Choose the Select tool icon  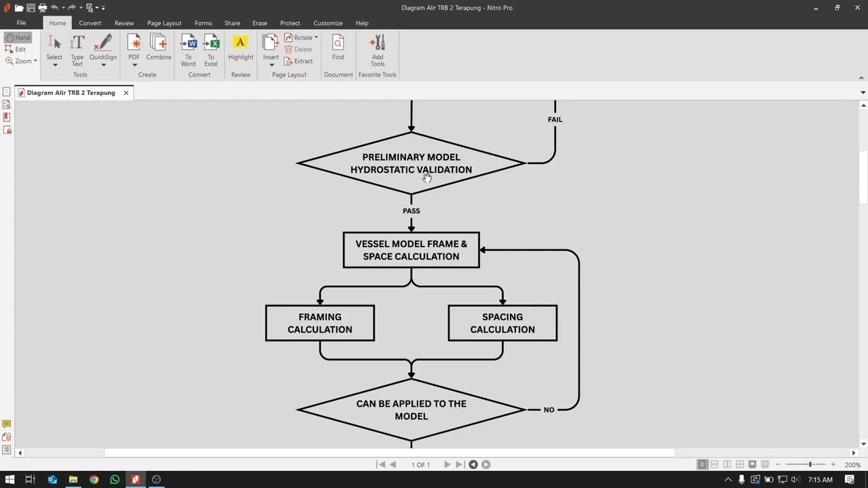pyautogui.click(x=54, y=43)
